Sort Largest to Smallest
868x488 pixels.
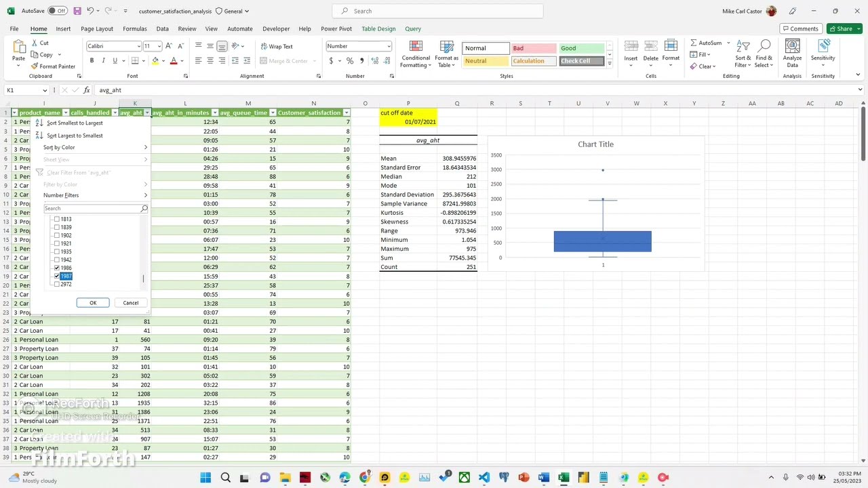[x=75, y=136]
